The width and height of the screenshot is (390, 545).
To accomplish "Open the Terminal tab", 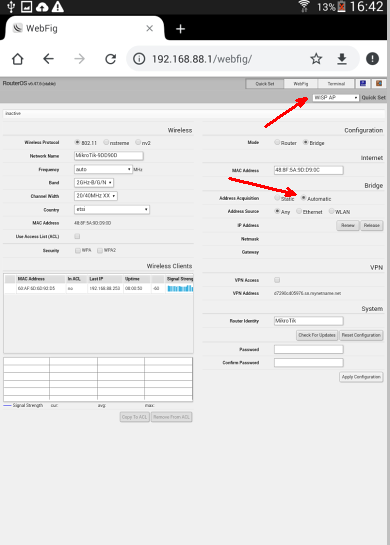I will (x=336, y=84).
